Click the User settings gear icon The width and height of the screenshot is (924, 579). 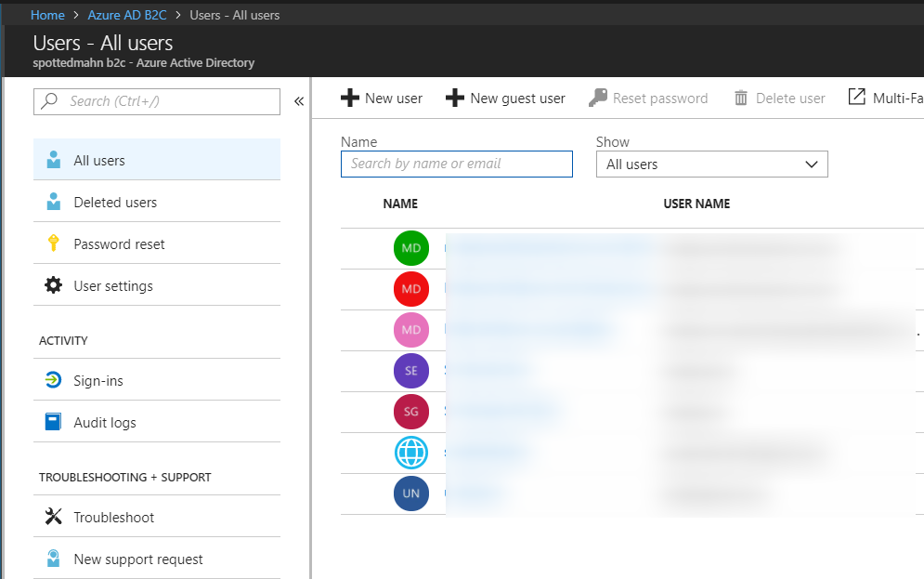pyautogui.click(x=54, y=285)
